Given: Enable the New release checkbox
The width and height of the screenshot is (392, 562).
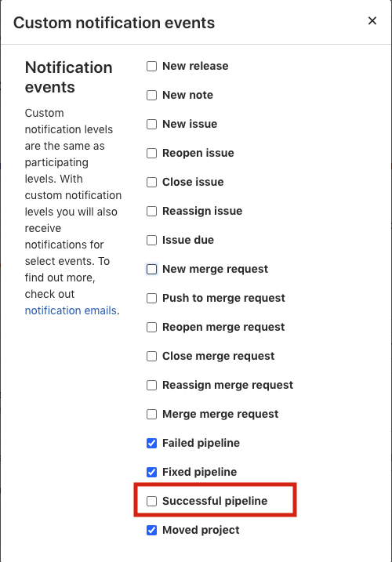Looking at the screenshot, I should click(x=152, y=67).
